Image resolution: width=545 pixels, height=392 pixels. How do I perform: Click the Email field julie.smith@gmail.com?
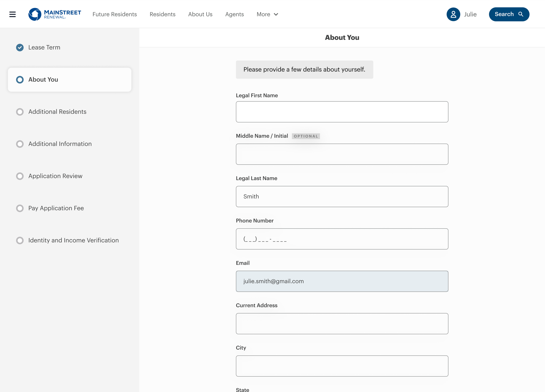(342, 281)
